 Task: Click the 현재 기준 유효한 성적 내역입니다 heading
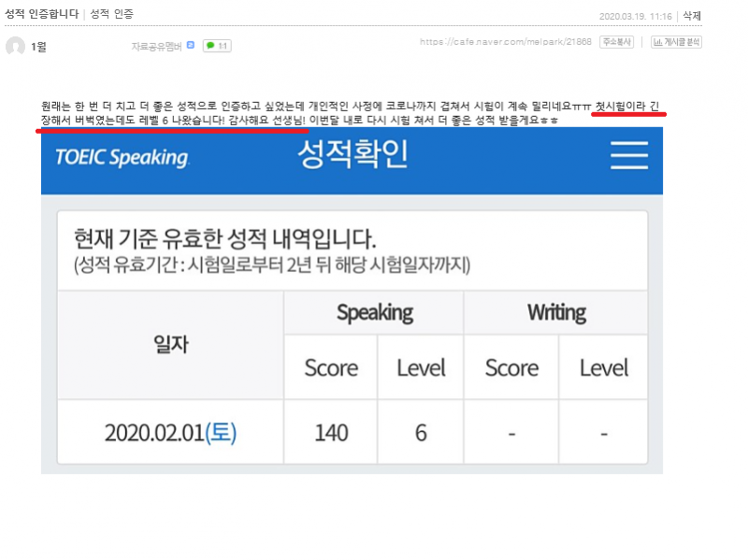tap(224, 238)
